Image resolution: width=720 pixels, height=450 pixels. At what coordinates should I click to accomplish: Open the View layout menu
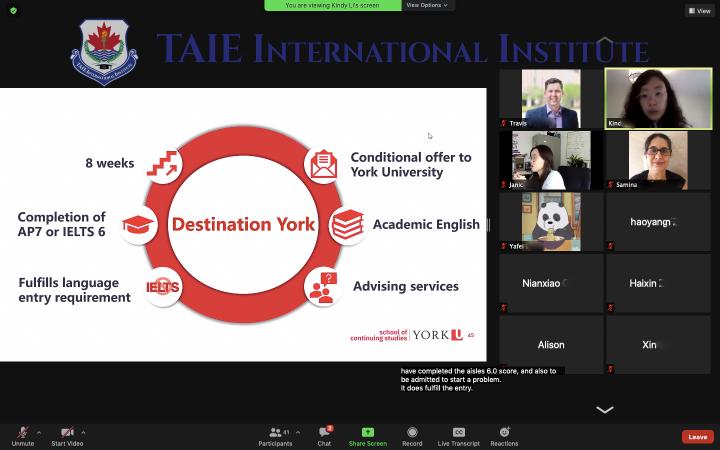(700, 11)
